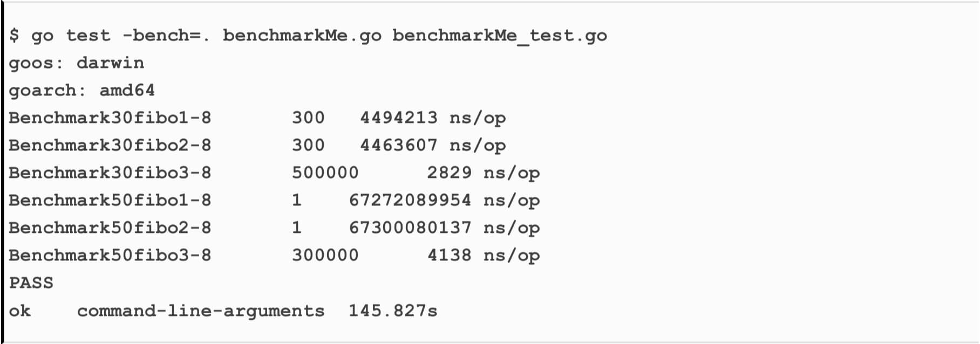Select Benchmark50fibo3-8 text
The width and height of the screenshot is (980, 344).
[110, 256]
